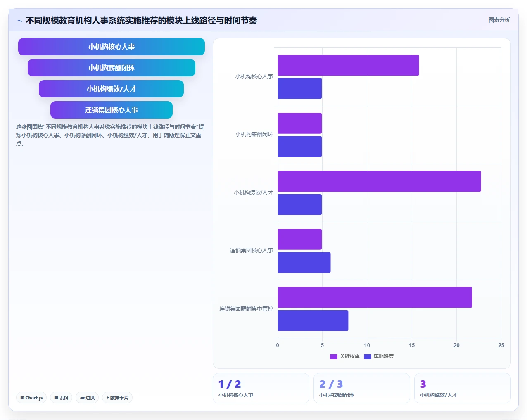The width and height of the screenshot is (527, 420).
Task: Click the 小机构核心人事 chart axis label
Action: pyautogui.click(x=254, y=77)
